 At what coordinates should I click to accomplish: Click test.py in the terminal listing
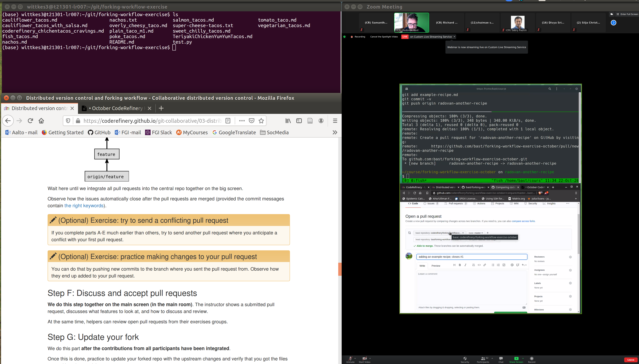(x=182, y=42)
